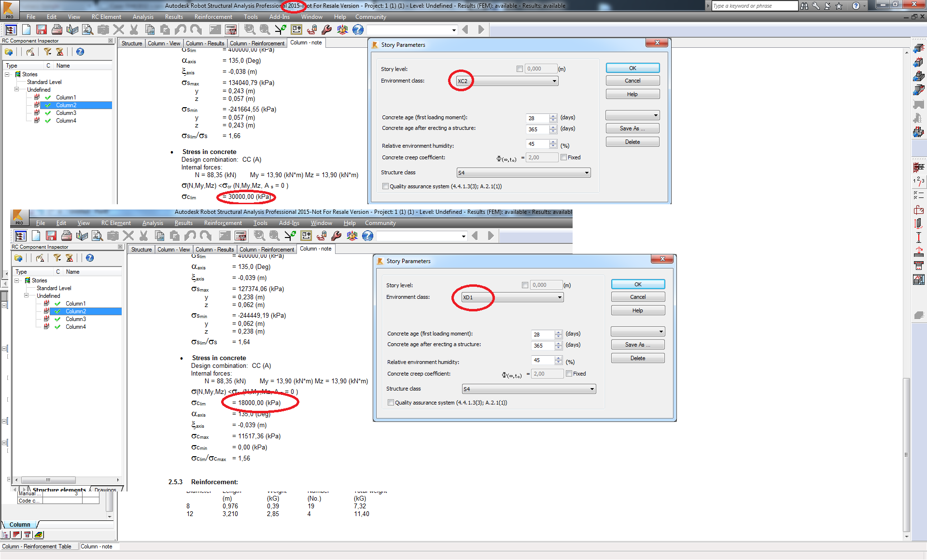Collapse Stories node in upper tree

(x=7, y=74)
